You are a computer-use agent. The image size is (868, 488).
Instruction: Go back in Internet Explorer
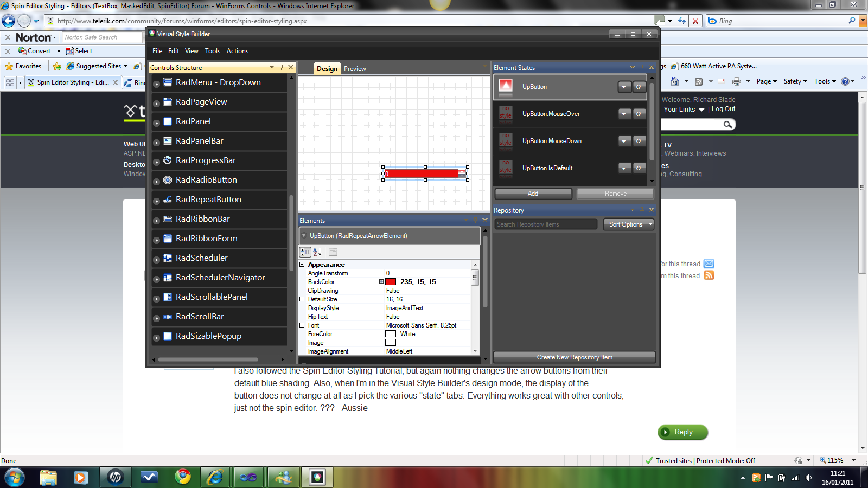click(8, 21)
